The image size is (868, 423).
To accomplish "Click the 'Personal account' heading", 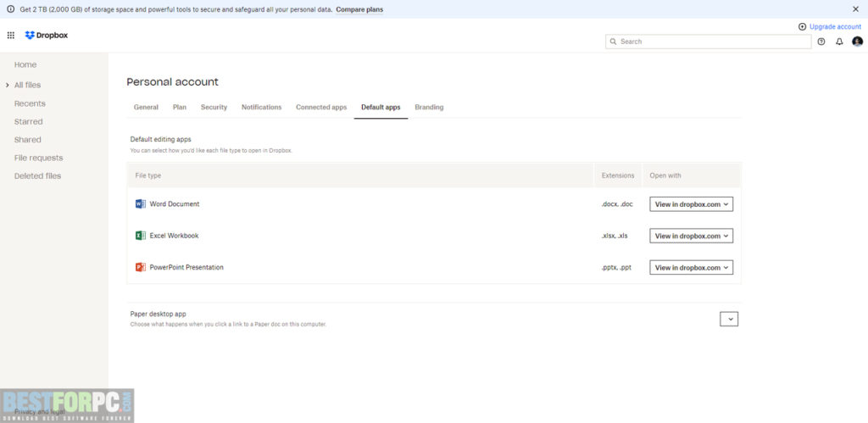I will [x=173, y=82].
